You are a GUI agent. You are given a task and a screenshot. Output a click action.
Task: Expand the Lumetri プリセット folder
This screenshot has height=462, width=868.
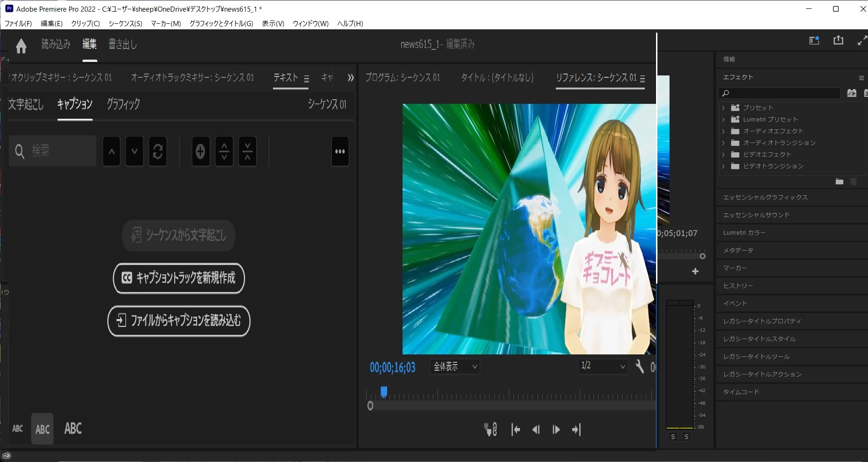point(724,120)
